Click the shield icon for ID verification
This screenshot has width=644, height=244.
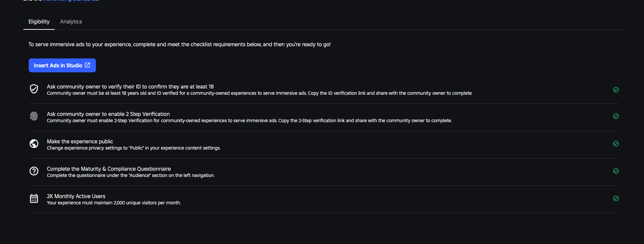pos(34,89)
